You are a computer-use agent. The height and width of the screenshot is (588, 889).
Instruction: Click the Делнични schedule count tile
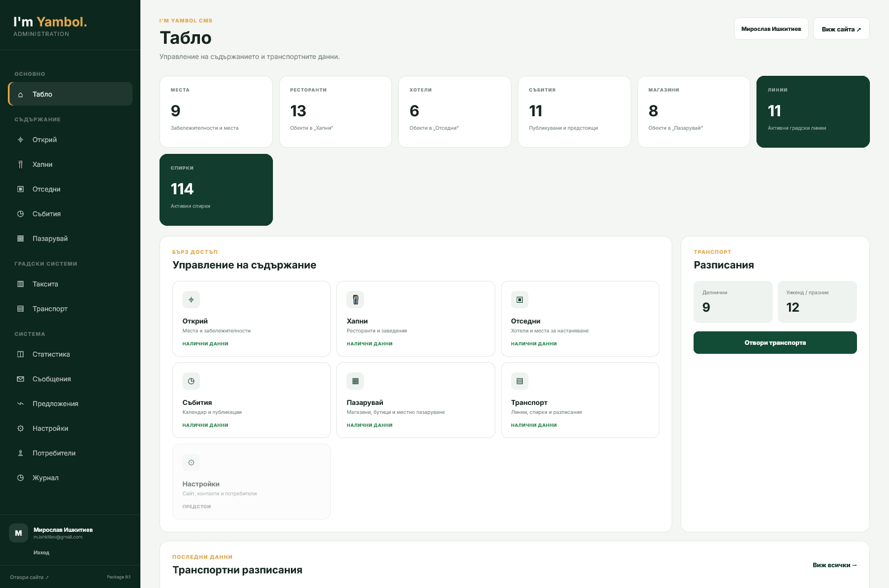733,302
